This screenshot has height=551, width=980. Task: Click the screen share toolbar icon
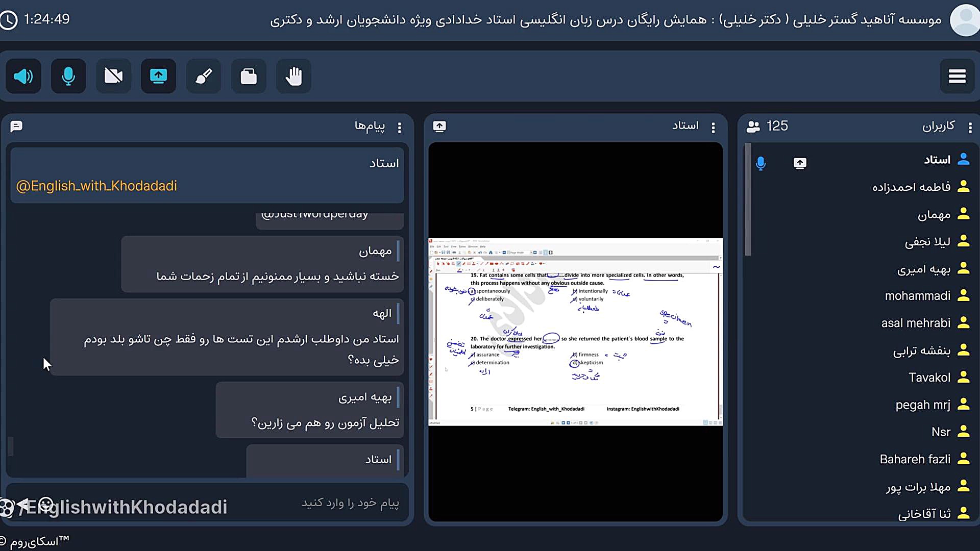[x=158, y=77]
